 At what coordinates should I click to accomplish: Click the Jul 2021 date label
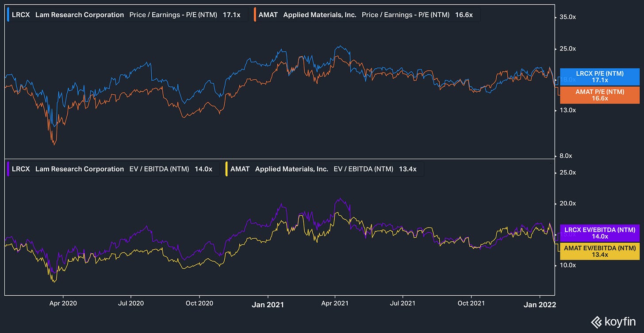point(403,303)
